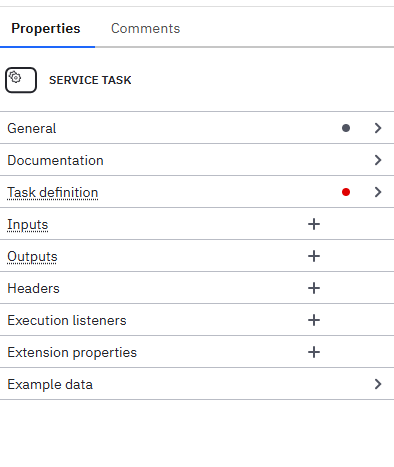The image size is (394, 467).
Task: Expand the General section chevron
Action: tap(378, 128)
